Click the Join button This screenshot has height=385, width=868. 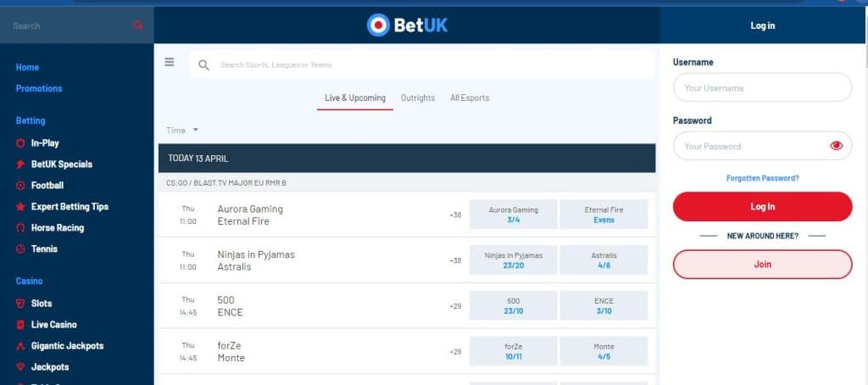point(762,265)
